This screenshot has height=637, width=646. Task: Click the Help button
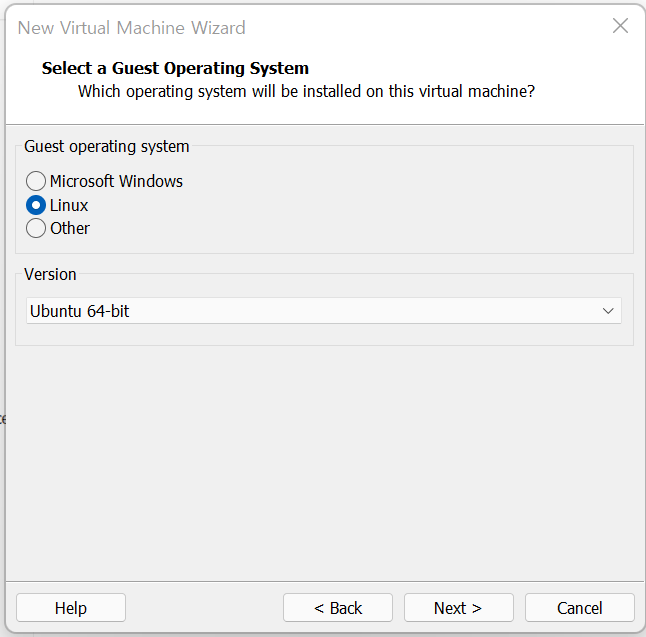coord(71,608)
